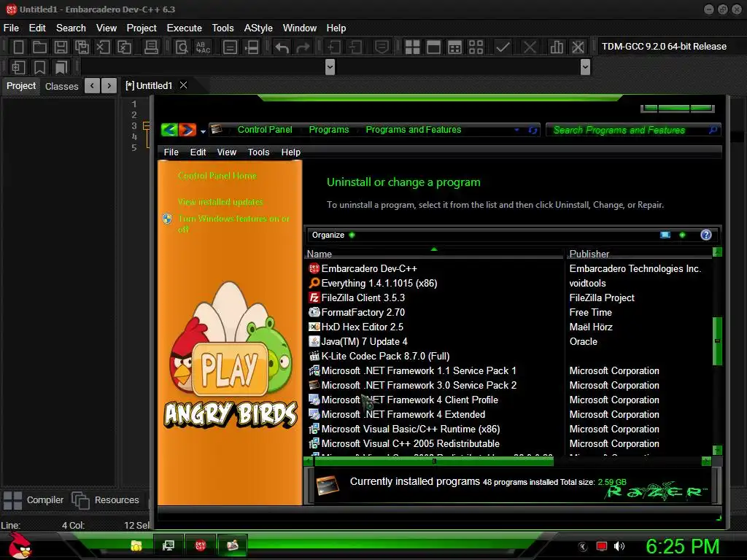Click the Rebuild All grid icon
747x560 pixels.
click(476, 47)
